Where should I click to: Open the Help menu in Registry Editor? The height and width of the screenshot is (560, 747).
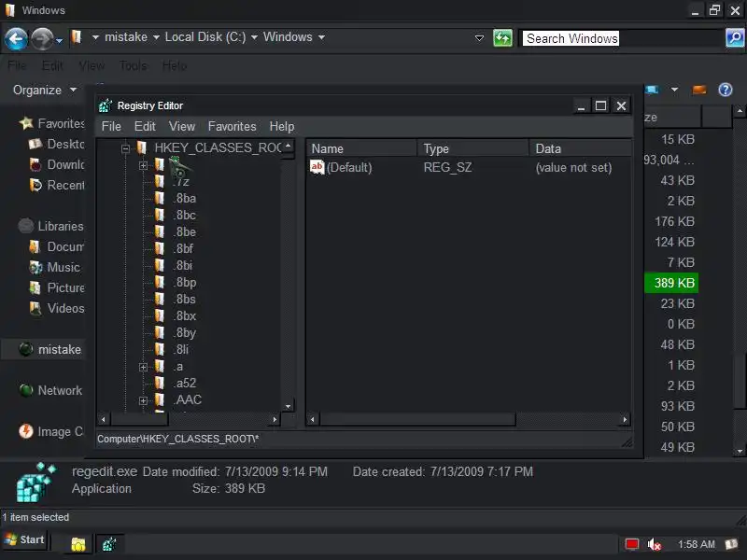pos(282,126)
